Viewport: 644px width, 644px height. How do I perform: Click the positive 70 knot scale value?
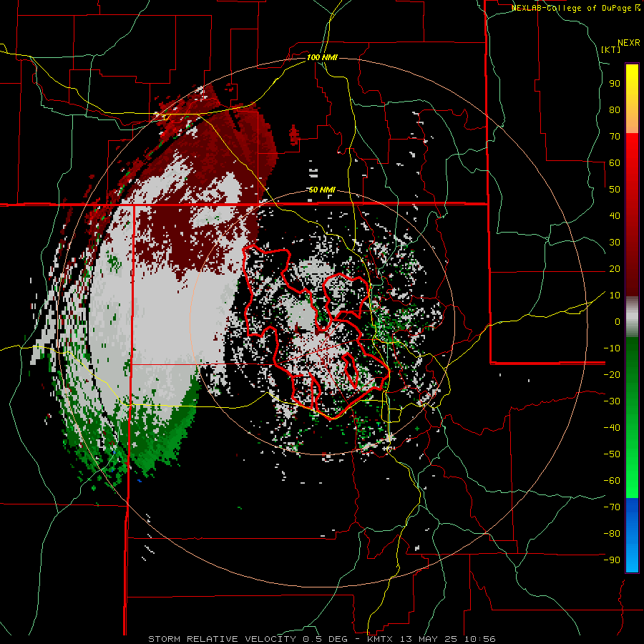pyautogui.click(x=615, y=137)
